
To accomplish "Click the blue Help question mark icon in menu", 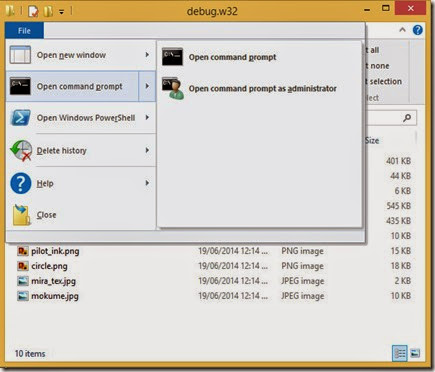I will (x=21, y=183).
